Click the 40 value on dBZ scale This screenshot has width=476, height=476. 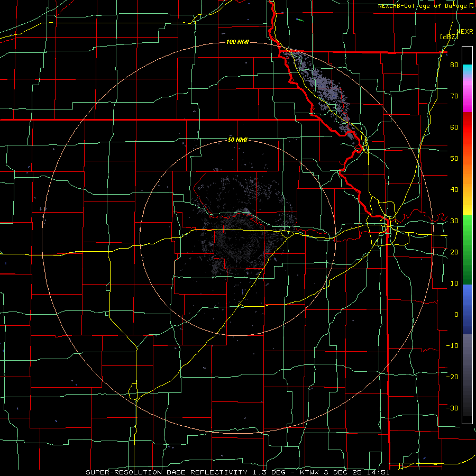pyautogui.click(x=454, y=190)
